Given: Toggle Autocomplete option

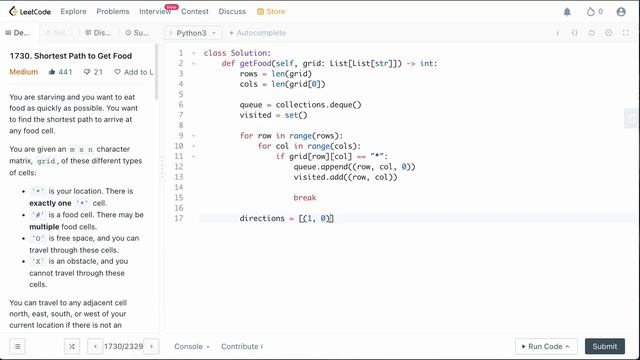Looking at the screenshot, I should 257,33.
